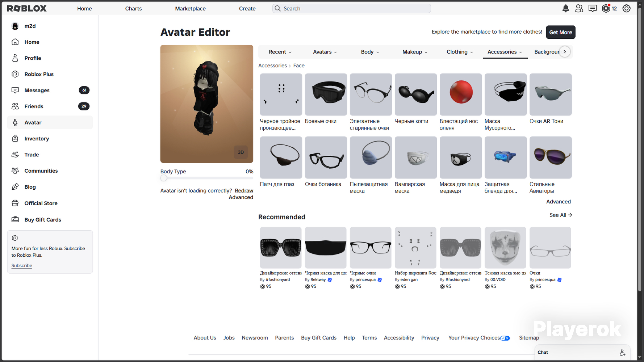The height and width of the screenshot is (362, 644).
Task: Click the Get More button
Action: coord(561,32)
